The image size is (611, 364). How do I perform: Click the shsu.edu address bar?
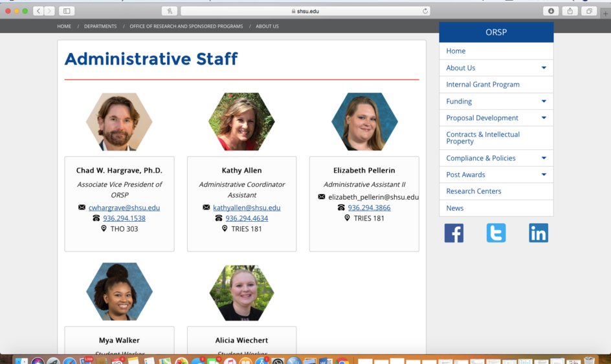305,11
